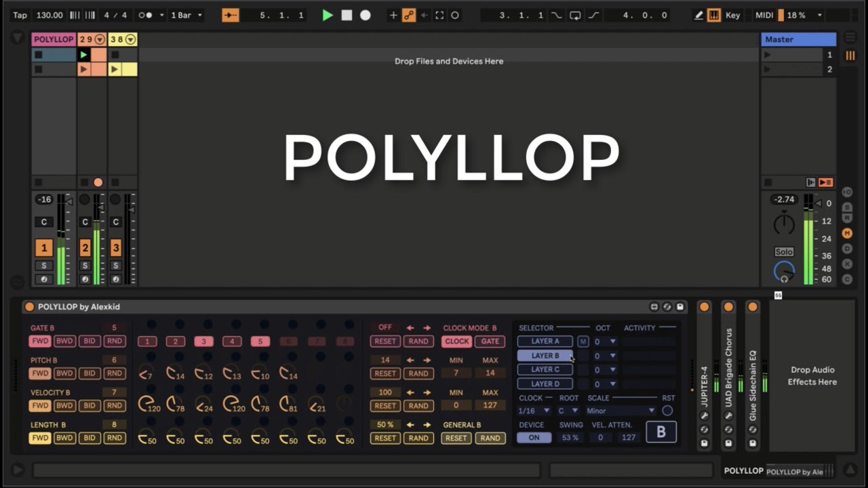Unfold group track 3 8 arrow
The width and height of the screenshot is (868, 488).
click(131, 39)
